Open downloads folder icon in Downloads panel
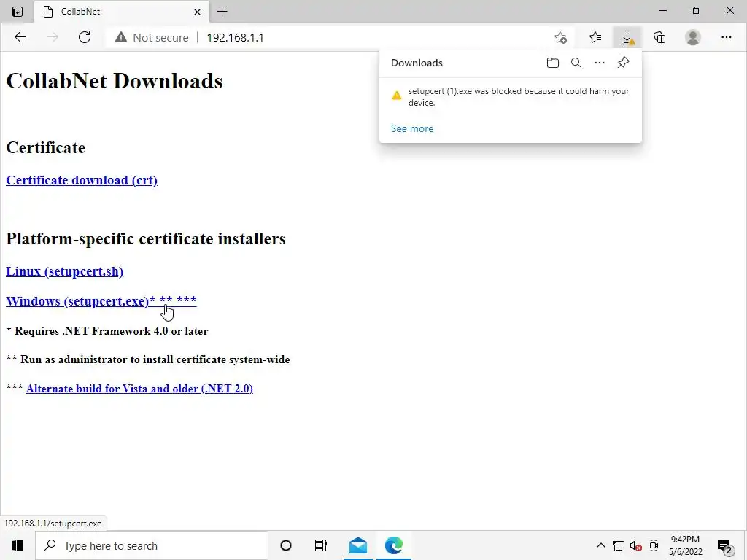Screen dimensions: 747x560 (553, 63)
